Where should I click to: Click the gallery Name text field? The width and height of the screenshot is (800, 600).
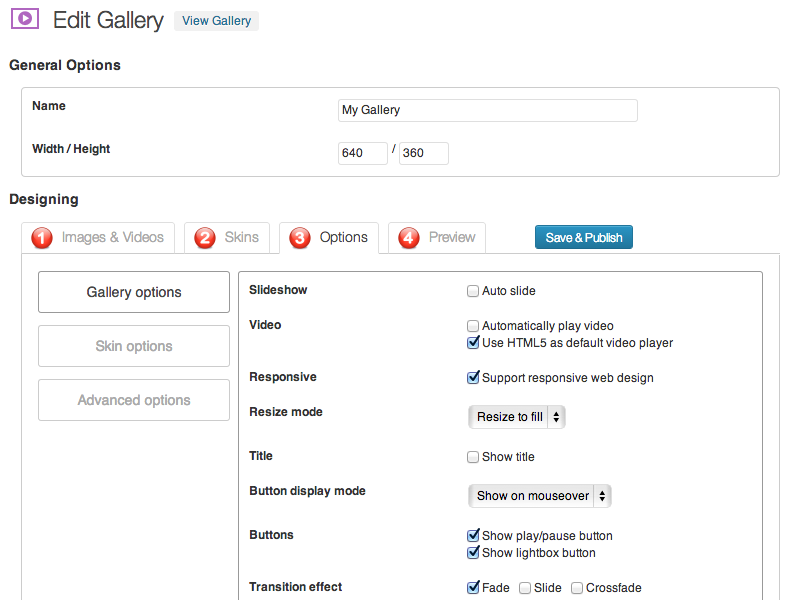point(488,110)
